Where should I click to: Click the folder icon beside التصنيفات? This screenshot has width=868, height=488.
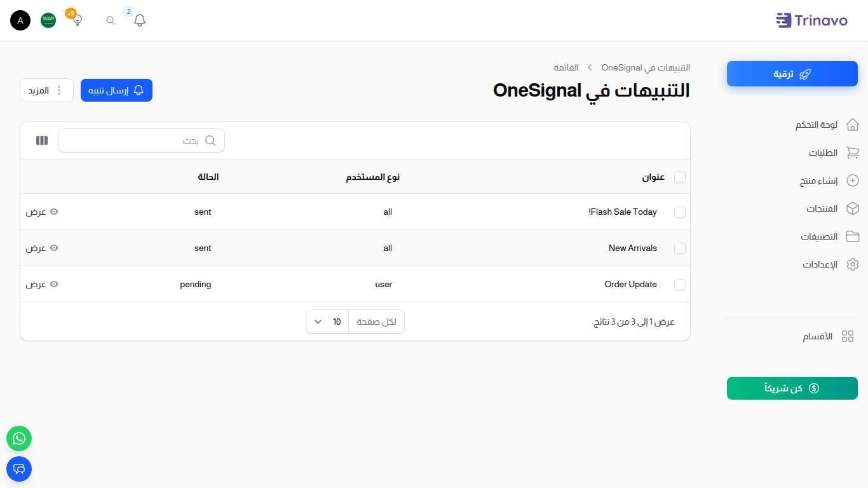pyautogui.click(x=853, y=236)
